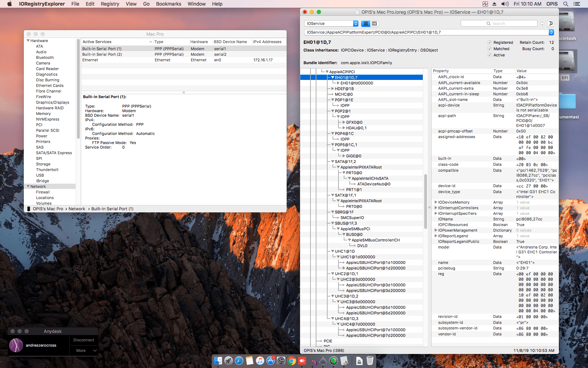
Task: Open App Store from the Dock
Action: click(271, 360)
